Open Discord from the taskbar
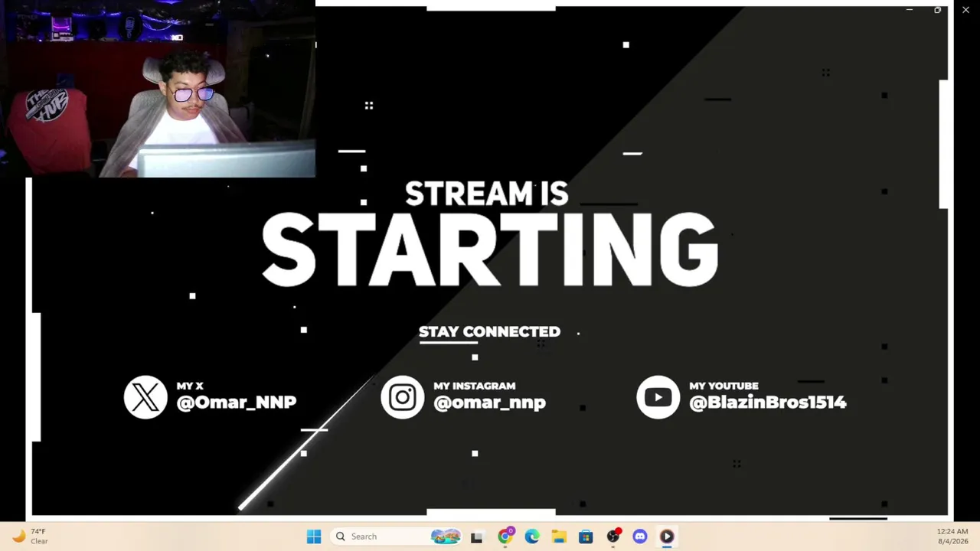The image size is (980, 551). pos(640,536)
